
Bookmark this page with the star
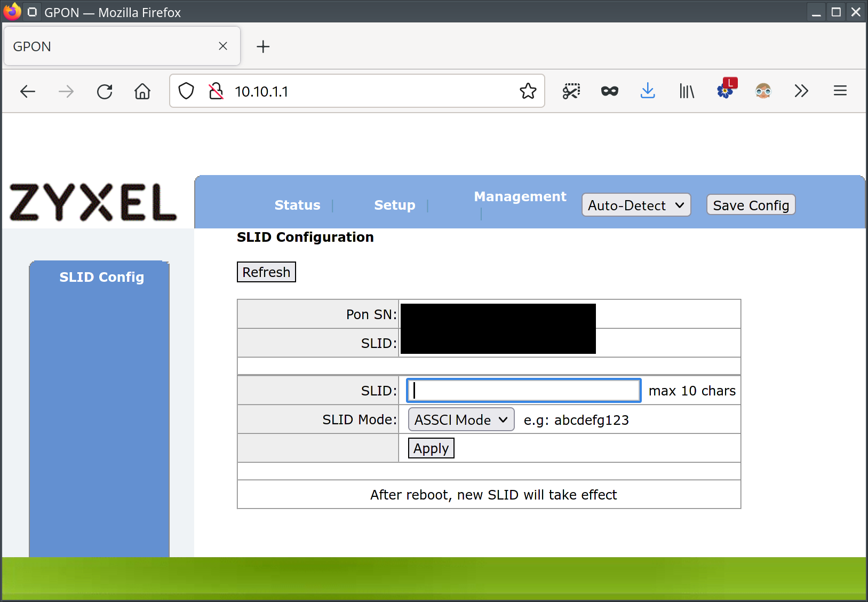point(528,91)
